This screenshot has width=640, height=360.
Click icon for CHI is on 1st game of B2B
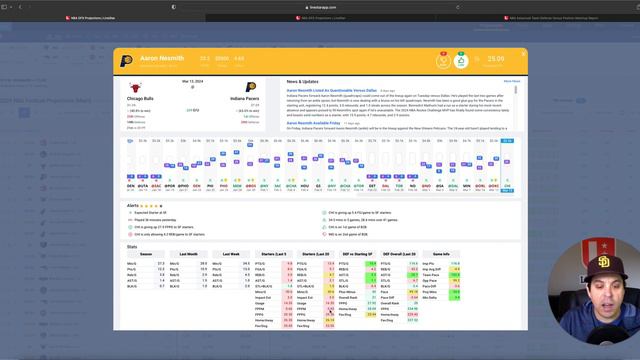[x=324, y=227]
